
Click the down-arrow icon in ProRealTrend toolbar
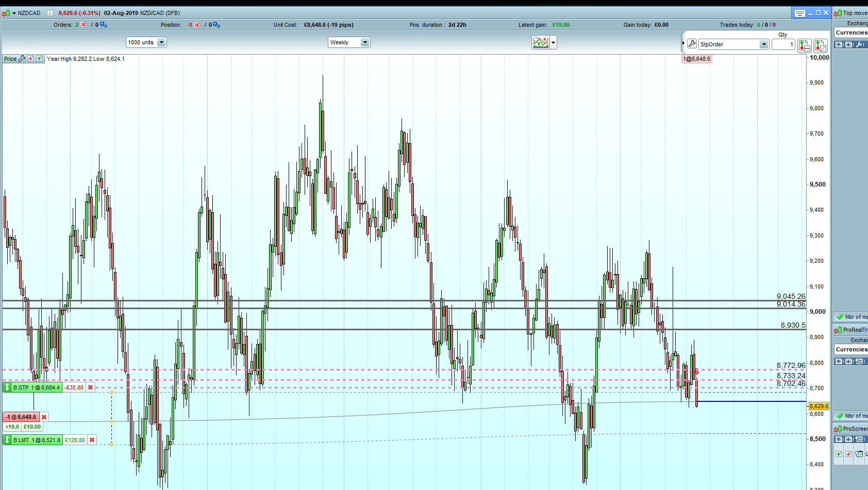848,362
